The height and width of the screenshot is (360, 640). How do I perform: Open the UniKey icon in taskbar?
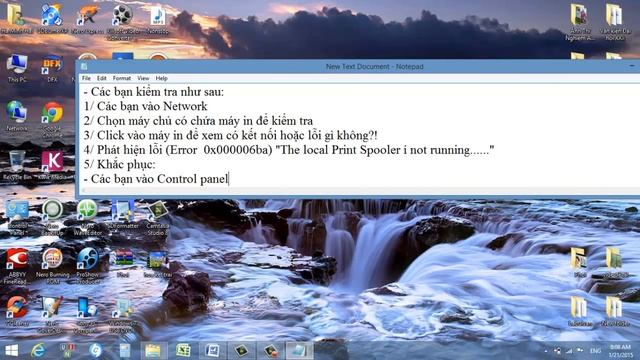pos(67,350)
